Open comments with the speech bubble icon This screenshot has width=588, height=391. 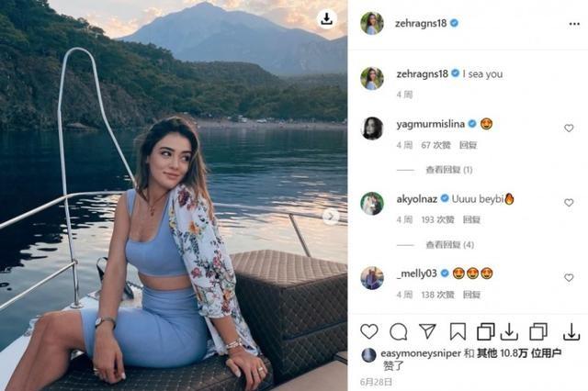398,331
